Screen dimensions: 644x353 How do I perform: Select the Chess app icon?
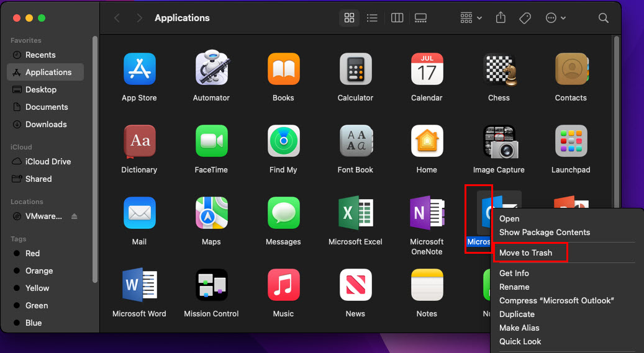499,69
